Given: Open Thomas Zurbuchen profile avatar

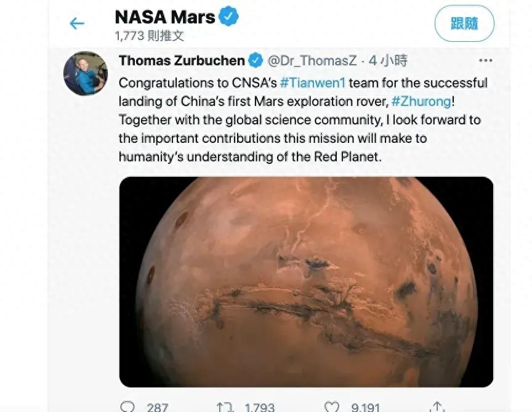Looking at the screenshot, I should pyautogui.click(x=86, y=73).
